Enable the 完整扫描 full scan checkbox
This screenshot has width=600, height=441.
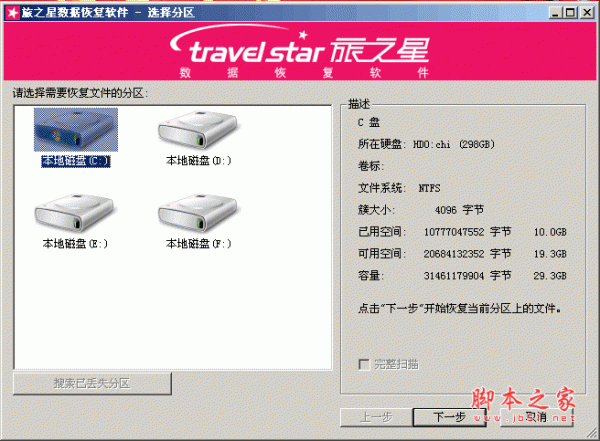pyautogui.click(x=364, y=364)
